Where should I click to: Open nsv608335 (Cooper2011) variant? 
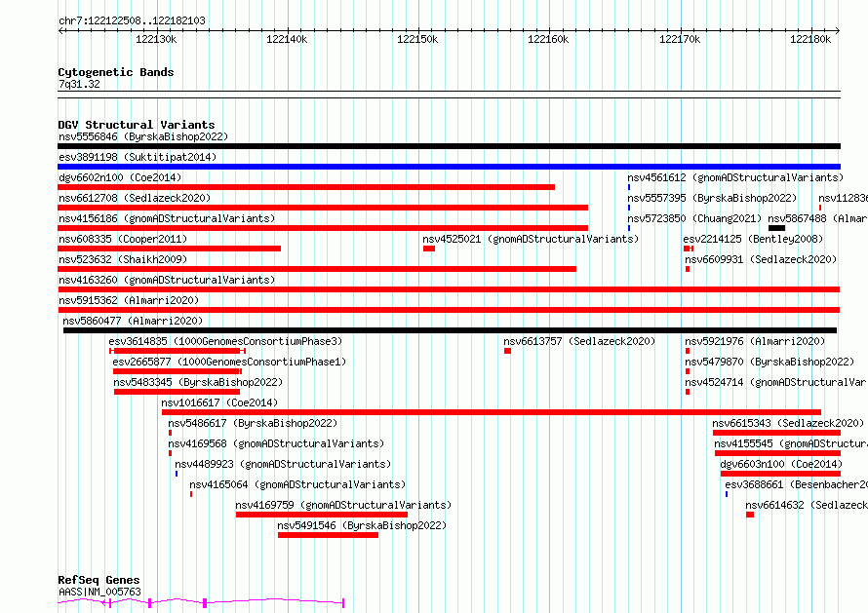click(x=123, y=239)
